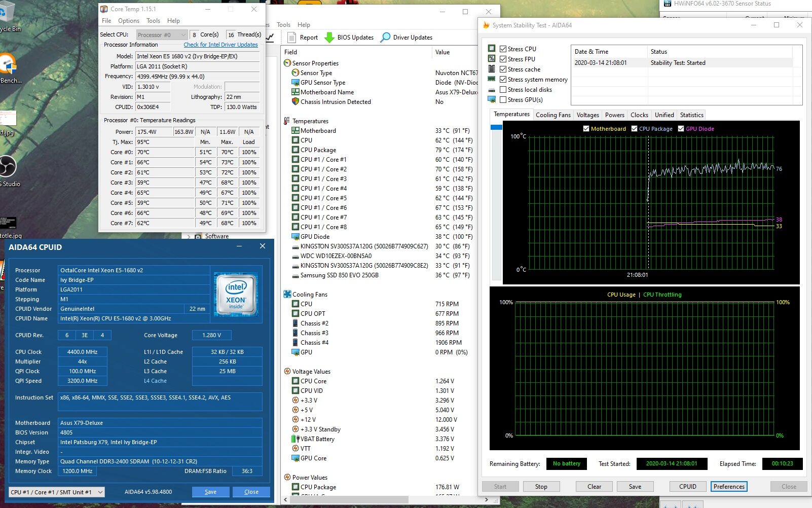Toggle CPU Package graph checkbox

[x=634, y=128]
